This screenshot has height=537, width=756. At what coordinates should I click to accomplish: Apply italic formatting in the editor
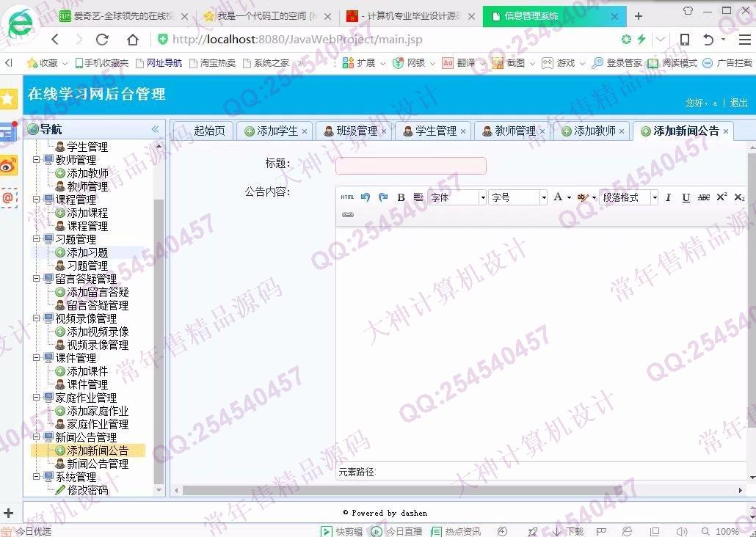click(x=668, y=197)
